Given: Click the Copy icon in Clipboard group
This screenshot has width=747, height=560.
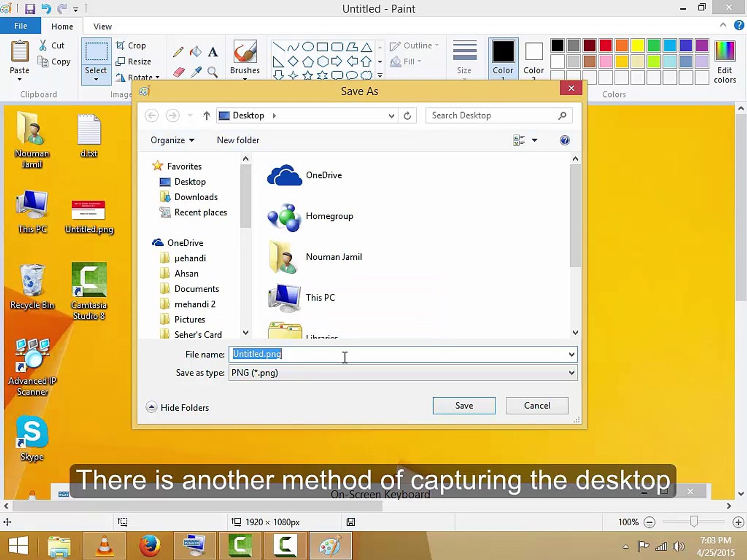Looking at the screenshot, I should 44,62.
